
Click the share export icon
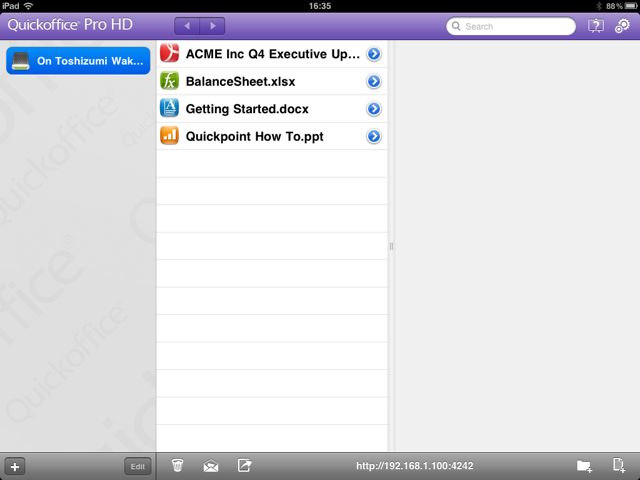tap(244, 465)
